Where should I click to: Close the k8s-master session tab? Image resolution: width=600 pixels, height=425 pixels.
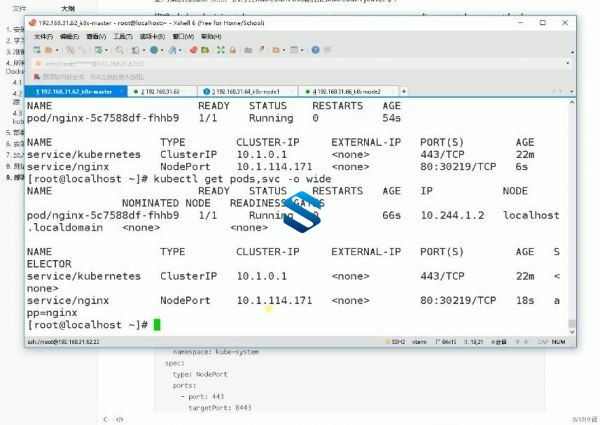point(122,92)
